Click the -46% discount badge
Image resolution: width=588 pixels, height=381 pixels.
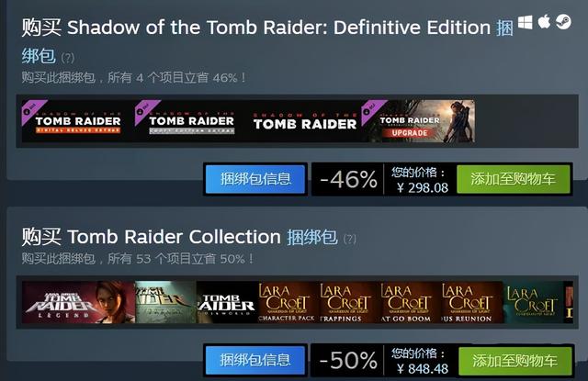click(x=348, y=179)
